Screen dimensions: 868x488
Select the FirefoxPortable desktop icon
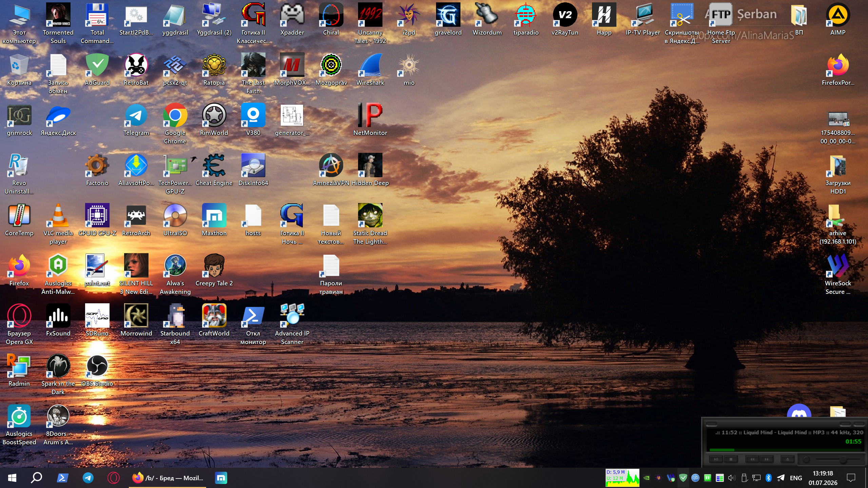click(x=838, y=70)
